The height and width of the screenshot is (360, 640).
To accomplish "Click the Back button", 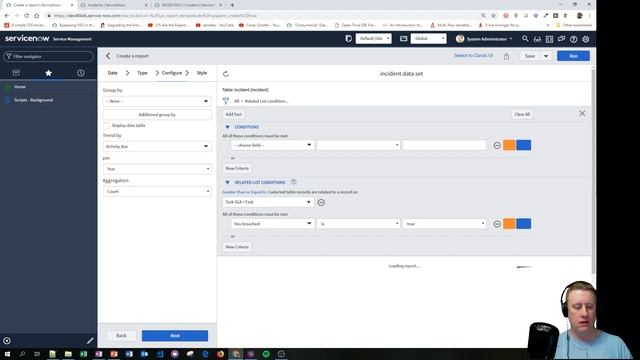I will point(121,336).
